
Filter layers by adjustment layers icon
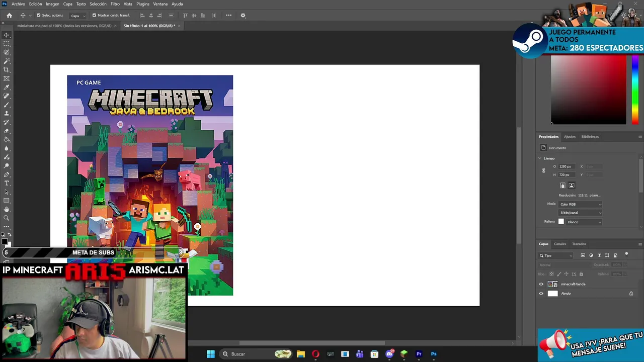coord(591,255)
